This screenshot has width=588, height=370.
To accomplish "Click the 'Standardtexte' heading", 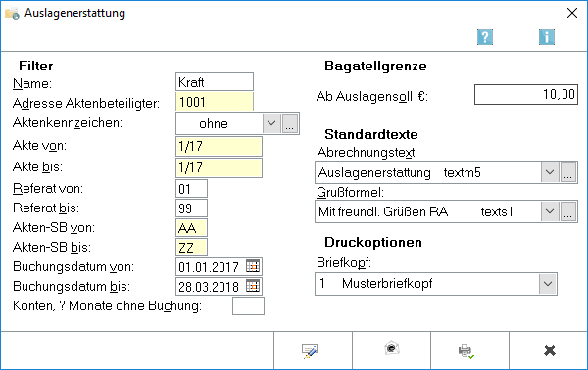I will tap(370, 134).
